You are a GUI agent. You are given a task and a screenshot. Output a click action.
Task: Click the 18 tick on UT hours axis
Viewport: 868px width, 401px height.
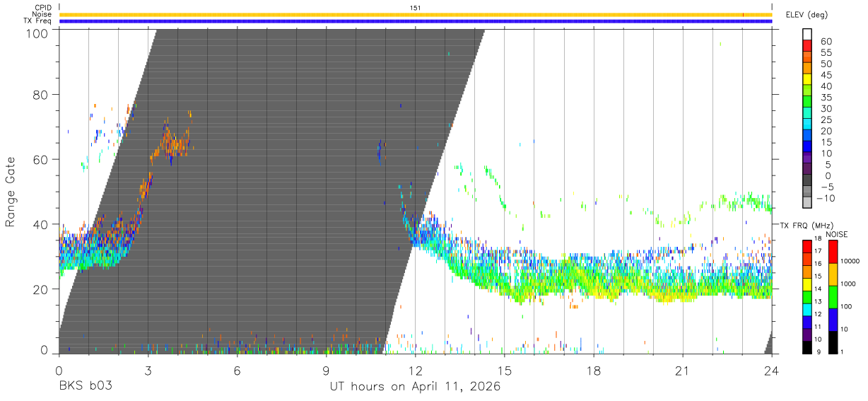click(x=594, y=371)
